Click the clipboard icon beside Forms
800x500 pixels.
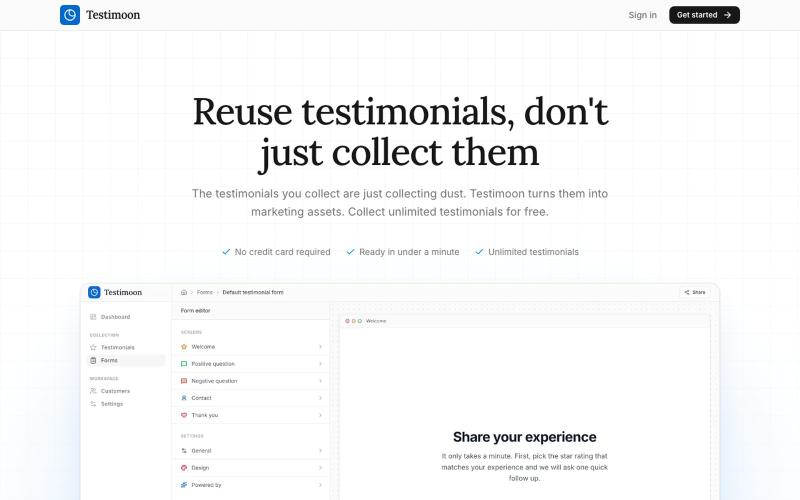coord(93,360)
